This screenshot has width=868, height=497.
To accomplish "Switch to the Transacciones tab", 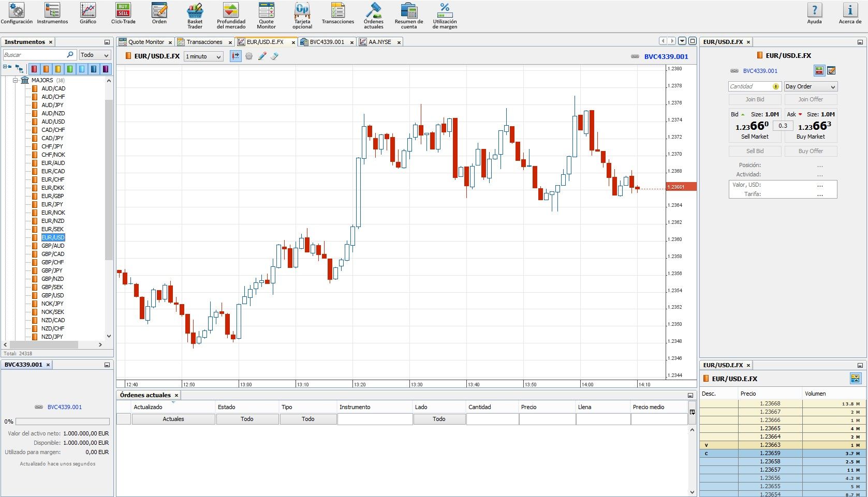I will click(x=205, y=42).
